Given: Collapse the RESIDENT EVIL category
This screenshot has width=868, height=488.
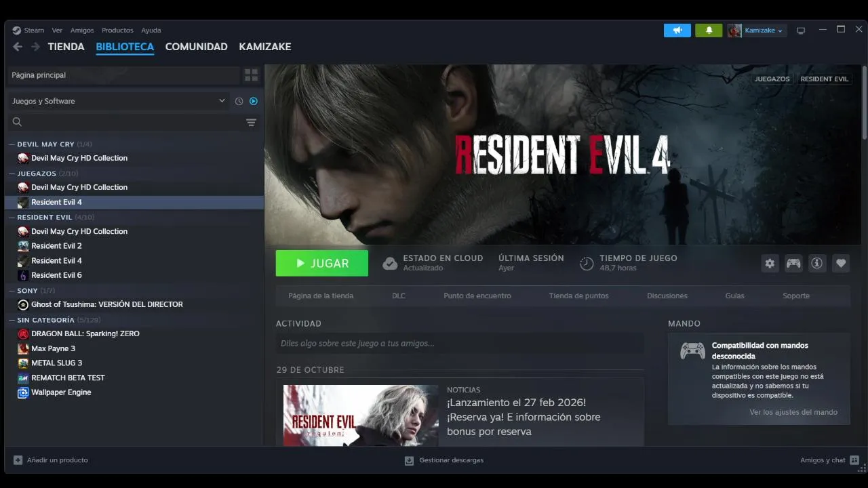Looking at the screenshot, I should (12, 218).
